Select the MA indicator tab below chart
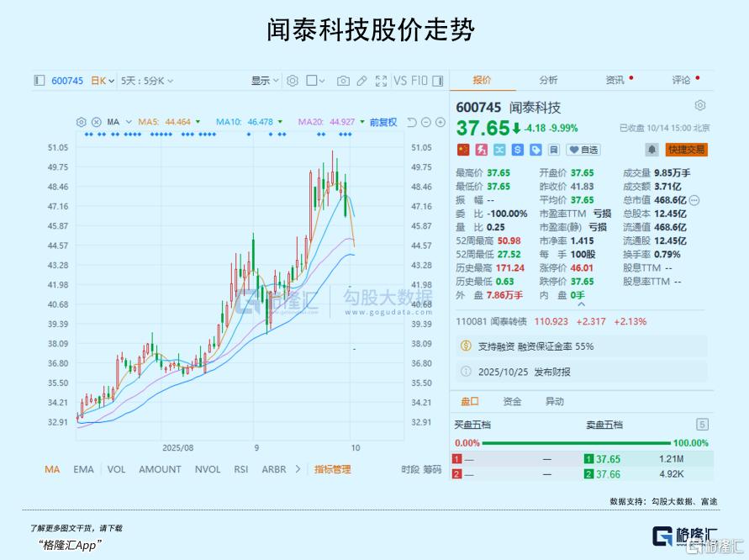 click(52, 469)
